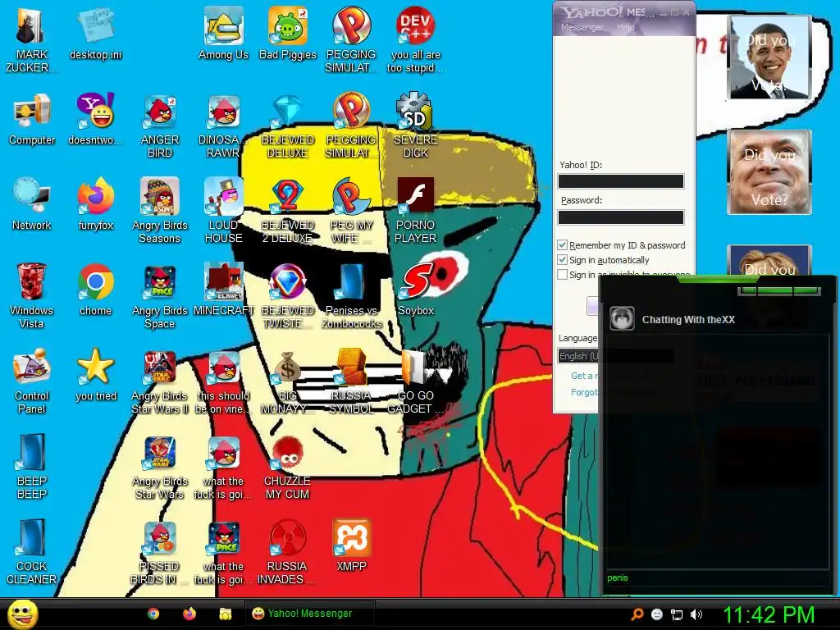Toggle the Sign in automatically checkbox
840x630 pixels.
pyautogui.click(x=562, y=260)
